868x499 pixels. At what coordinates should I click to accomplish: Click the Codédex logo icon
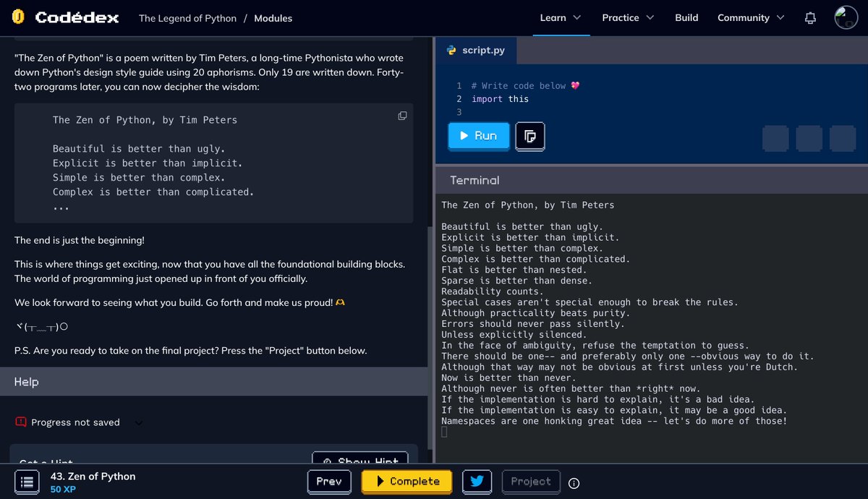[x=17, y=17]
